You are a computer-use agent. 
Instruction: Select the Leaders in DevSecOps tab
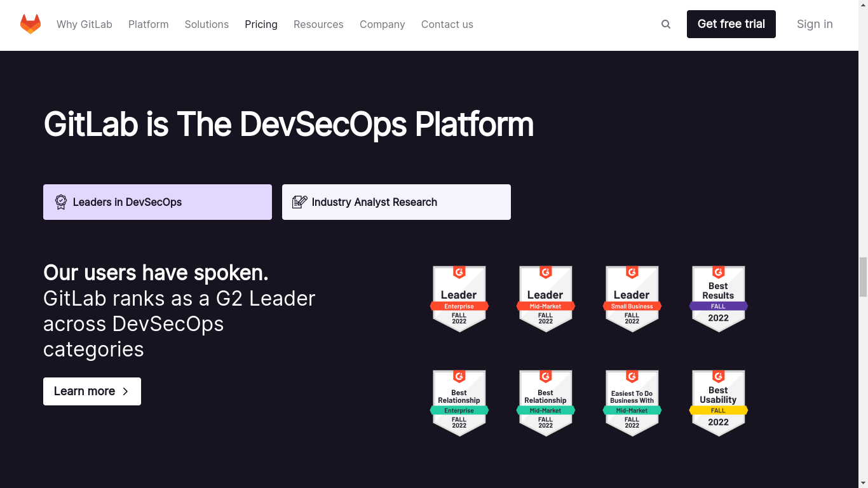click(x=158, y=202)
